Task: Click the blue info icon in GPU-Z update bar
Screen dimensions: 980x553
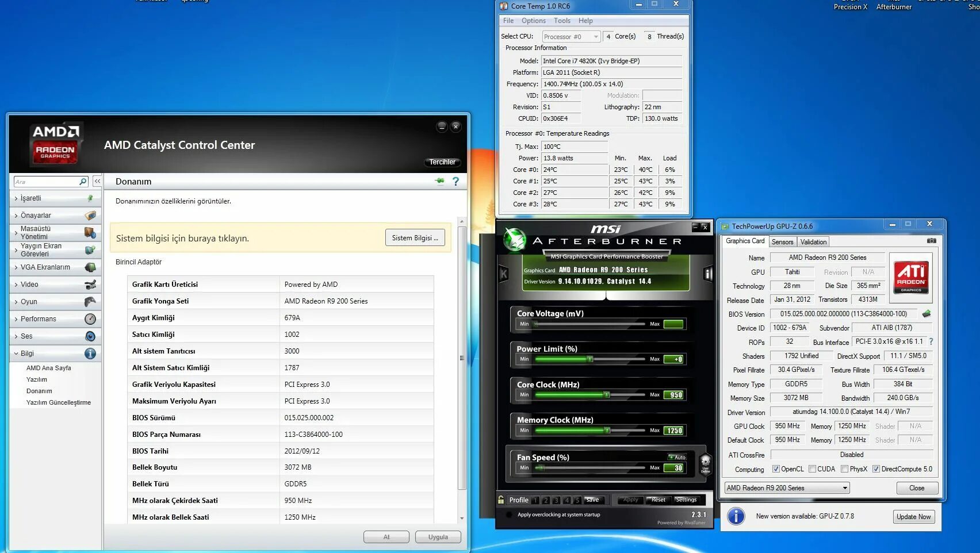Action: (x=736, y=516)
